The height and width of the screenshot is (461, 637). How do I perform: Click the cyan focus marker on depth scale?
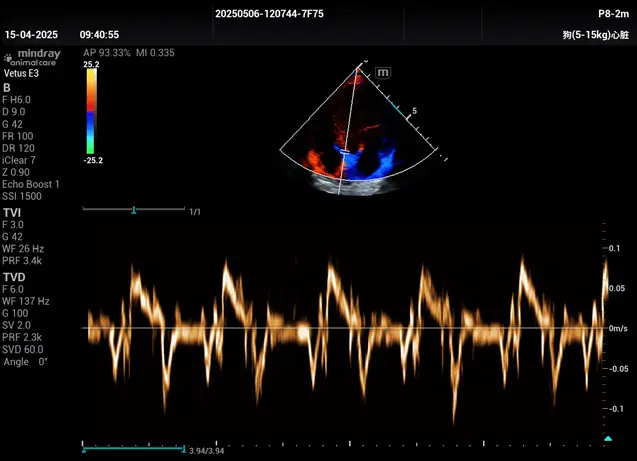pos(398,106)
